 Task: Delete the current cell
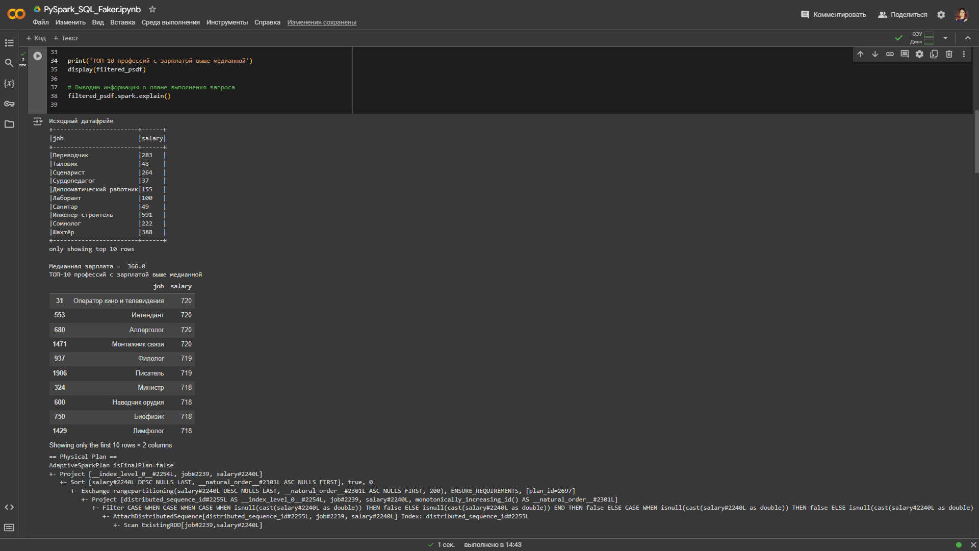pyautogui.click(x=949, y=54)
